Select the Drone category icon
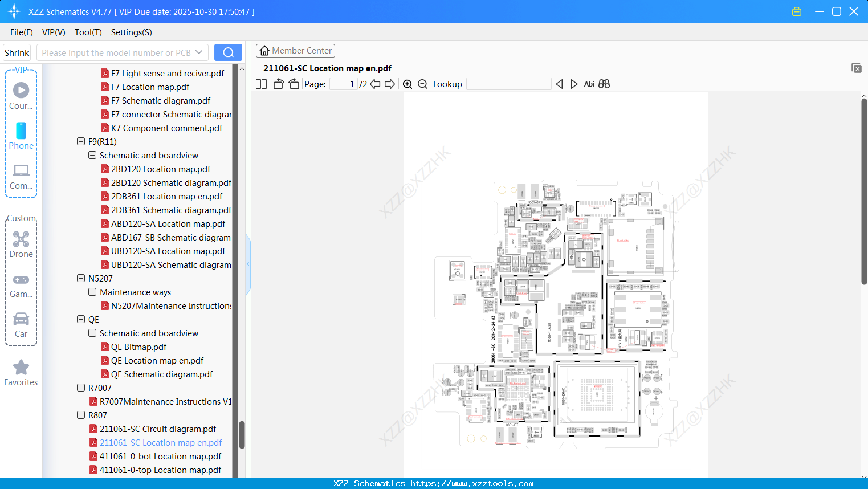The width and height of the screenshot is (868, 489). click(21, 239)
